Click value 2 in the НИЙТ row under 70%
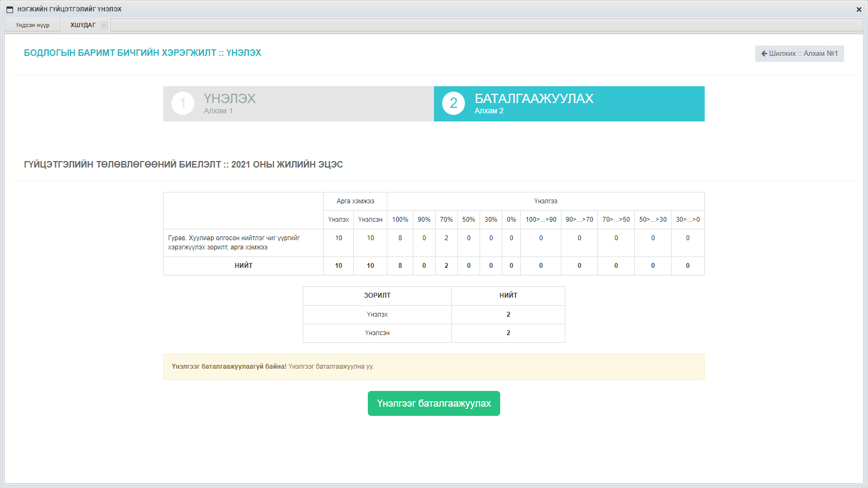The height and width of the screenshot is (488, 868). click(446, 266)
